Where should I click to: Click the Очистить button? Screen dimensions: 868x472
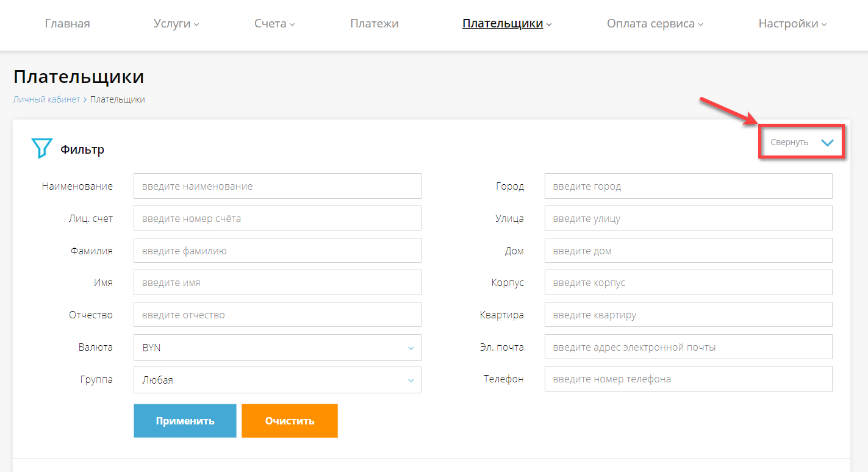[290, 421]
